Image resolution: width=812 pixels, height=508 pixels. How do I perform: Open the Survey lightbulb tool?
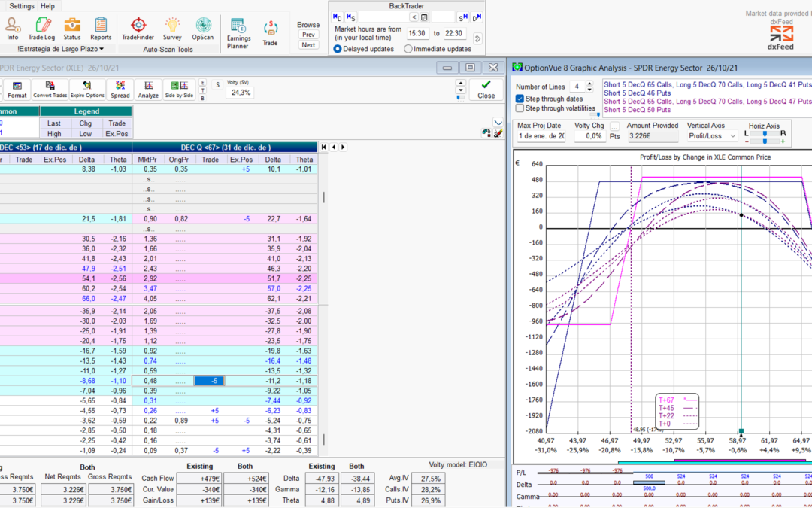coord(172,28)
